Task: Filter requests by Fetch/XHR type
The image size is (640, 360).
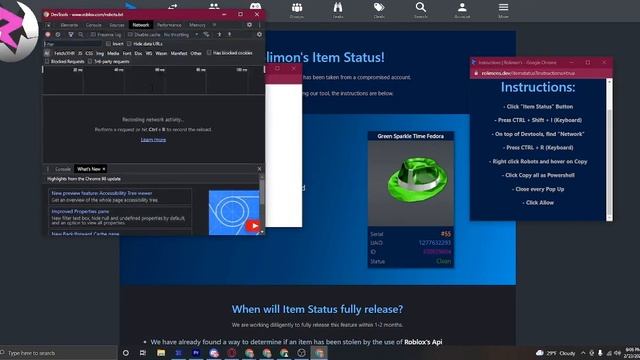Action: 64,53
